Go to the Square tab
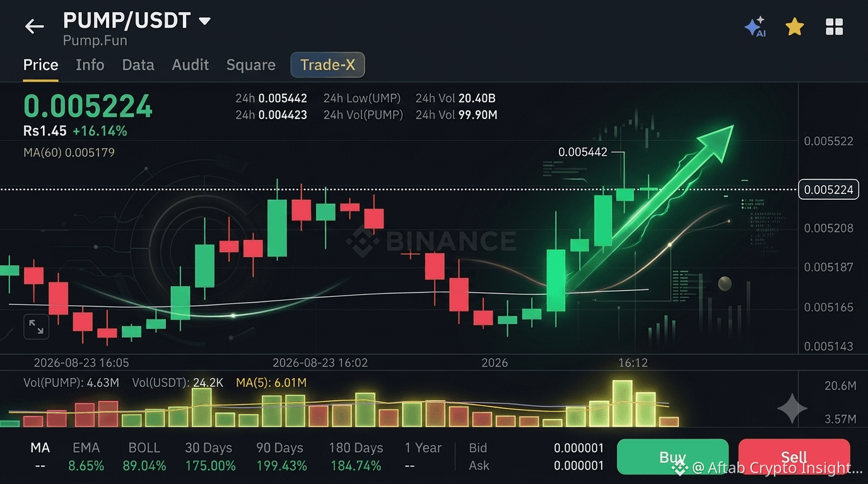The image size is (868, 484). [251, 65]
